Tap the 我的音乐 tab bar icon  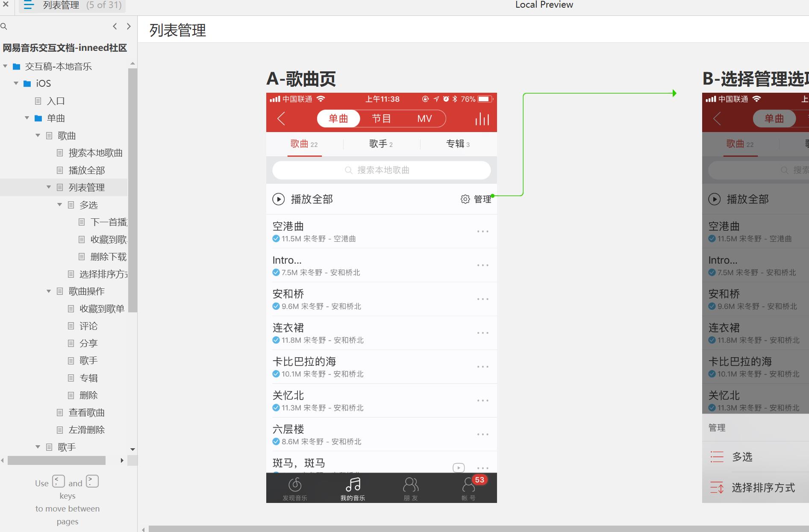pos(353,488)
